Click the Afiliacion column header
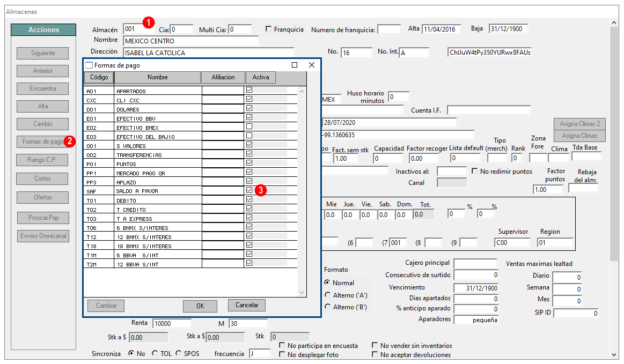624x364 pixels. (223, 77)
